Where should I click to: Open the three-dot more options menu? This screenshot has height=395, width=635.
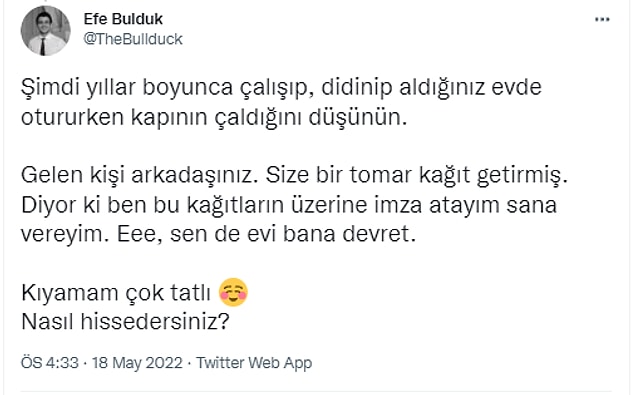[602, 19]
